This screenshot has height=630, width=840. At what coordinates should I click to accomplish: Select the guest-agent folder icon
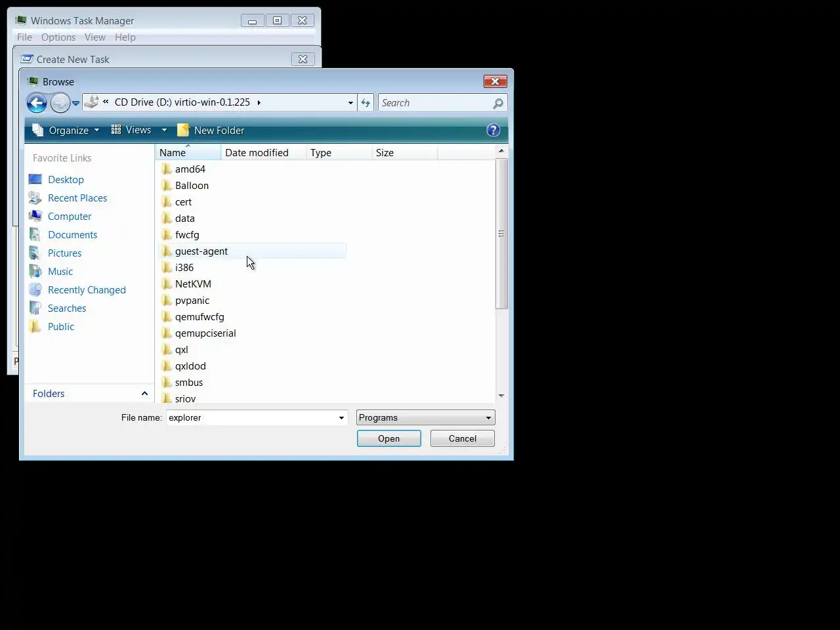tap(167, 251)
